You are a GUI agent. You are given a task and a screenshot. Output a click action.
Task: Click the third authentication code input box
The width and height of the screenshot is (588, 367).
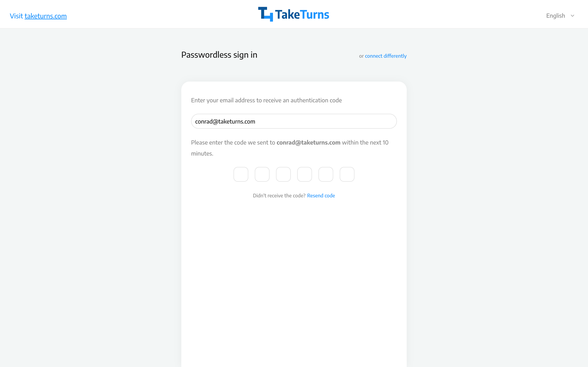click(283, 174)
